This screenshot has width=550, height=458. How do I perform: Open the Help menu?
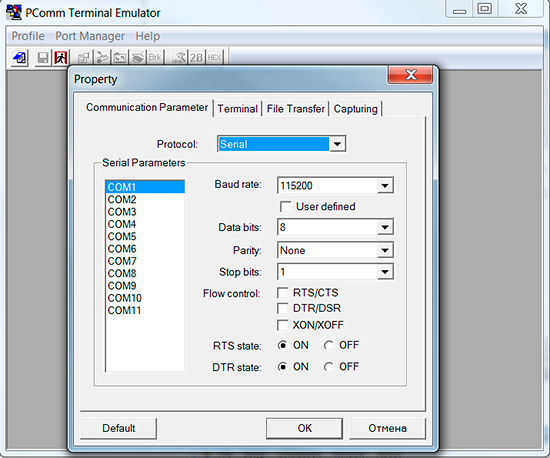(148, 36)
